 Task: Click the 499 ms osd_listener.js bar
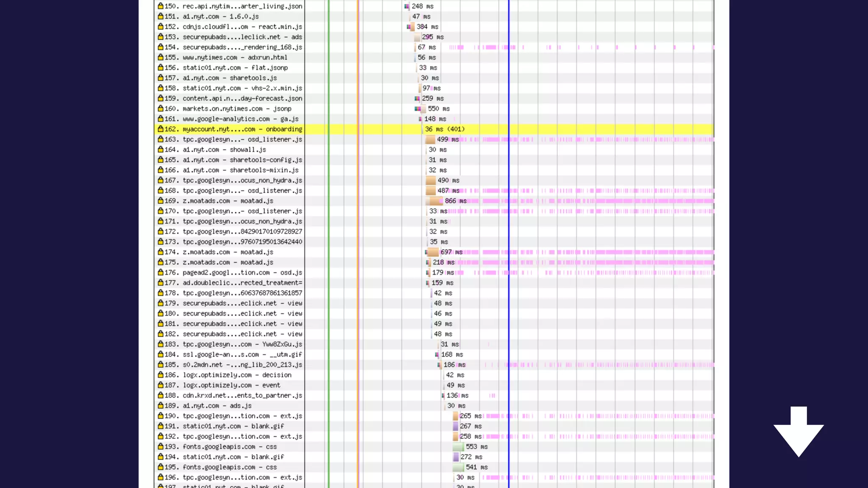click(x=431, y=139)
